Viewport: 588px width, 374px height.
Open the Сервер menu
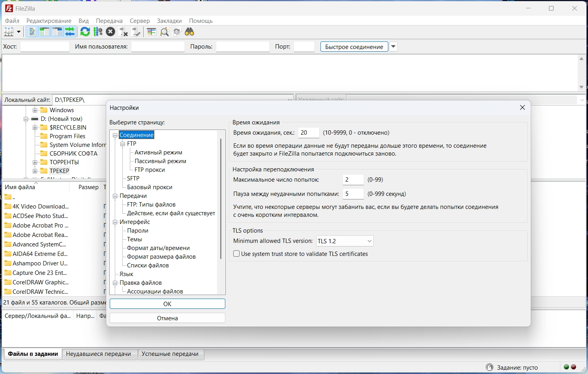pos(140,21)
